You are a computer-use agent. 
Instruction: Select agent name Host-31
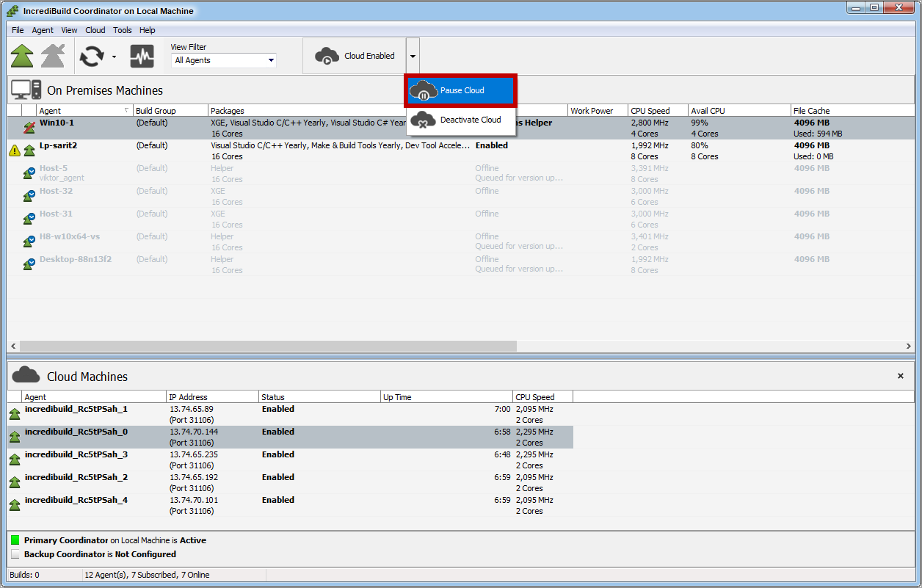(56, 214)
